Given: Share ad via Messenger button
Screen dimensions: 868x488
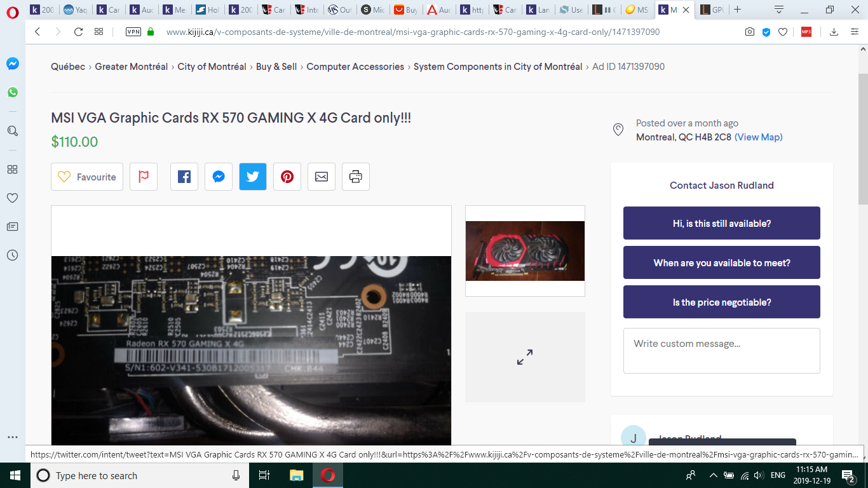Looking at the screenshot, I should click(219, 177).
